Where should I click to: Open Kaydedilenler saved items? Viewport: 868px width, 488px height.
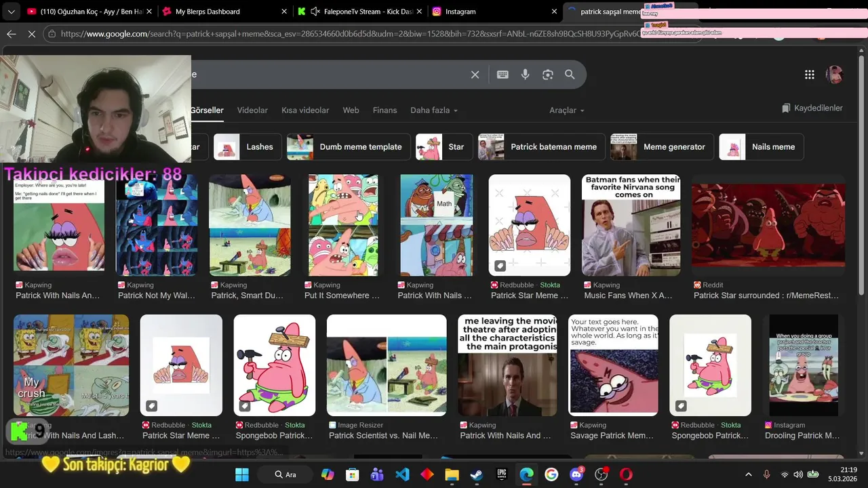[x=812, y=108]
